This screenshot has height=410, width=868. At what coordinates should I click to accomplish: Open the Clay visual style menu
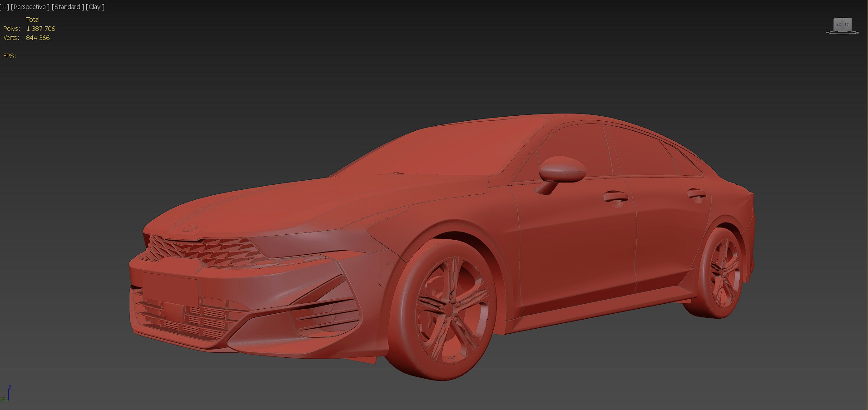(x=95, y=7)
